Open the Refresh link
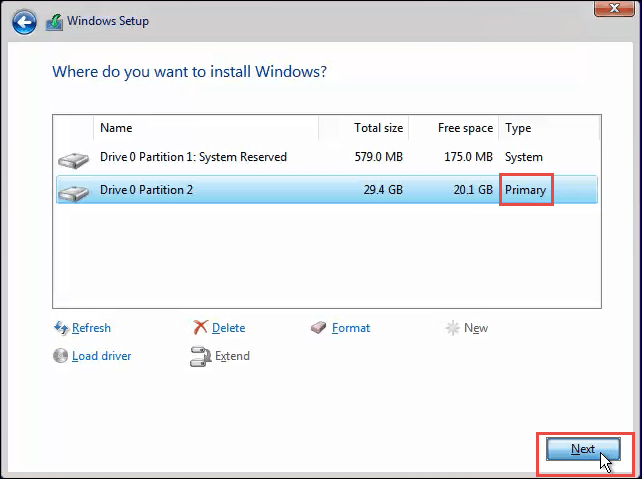Image resolution: width=642 pixels, height=479 pixels. tap(91, 328)
